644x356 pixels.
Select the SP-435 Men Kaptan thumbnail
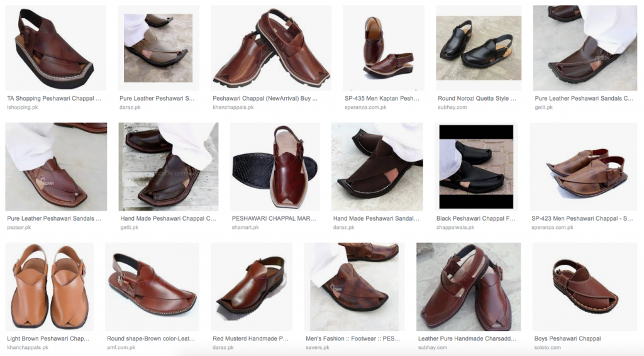384,48
